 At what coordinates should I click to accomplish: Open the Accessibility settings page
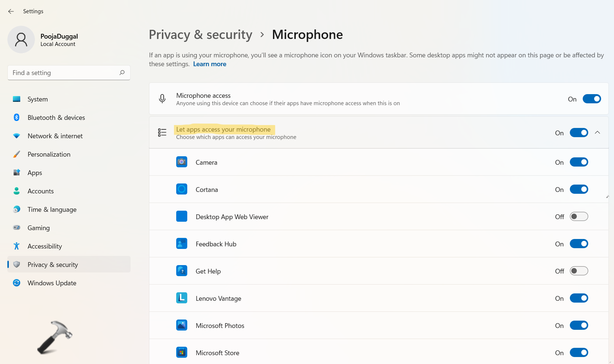[x=45, y=246]
